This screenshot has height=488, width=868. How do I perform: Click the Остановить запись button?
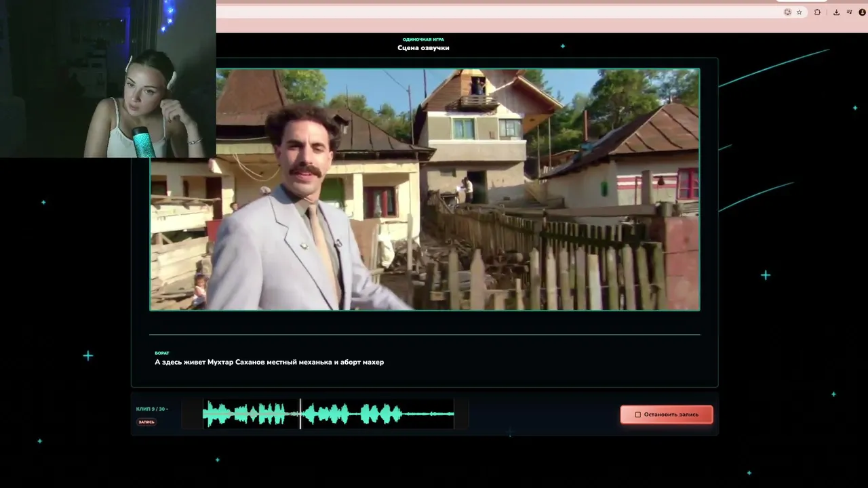point(667,414)
